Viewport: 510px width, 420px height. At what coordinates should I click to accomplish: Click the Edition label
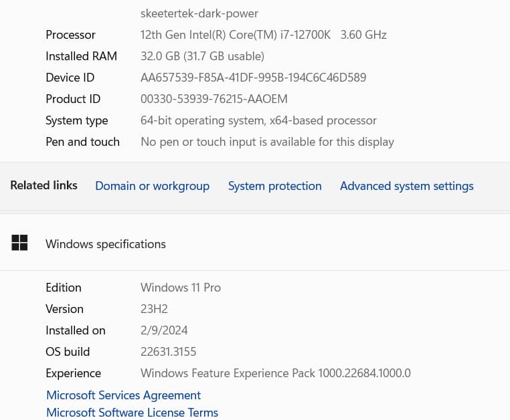coord(64,288)
